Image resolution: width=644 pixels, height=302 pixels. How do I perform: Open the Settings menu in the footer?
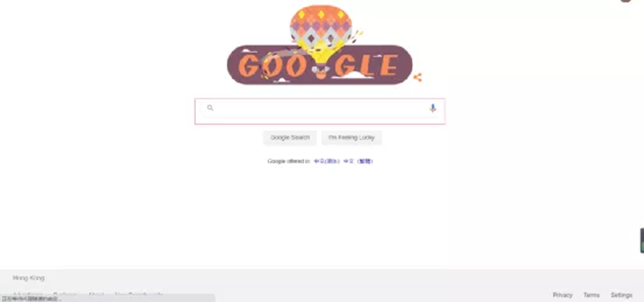(x=622, y=295)
